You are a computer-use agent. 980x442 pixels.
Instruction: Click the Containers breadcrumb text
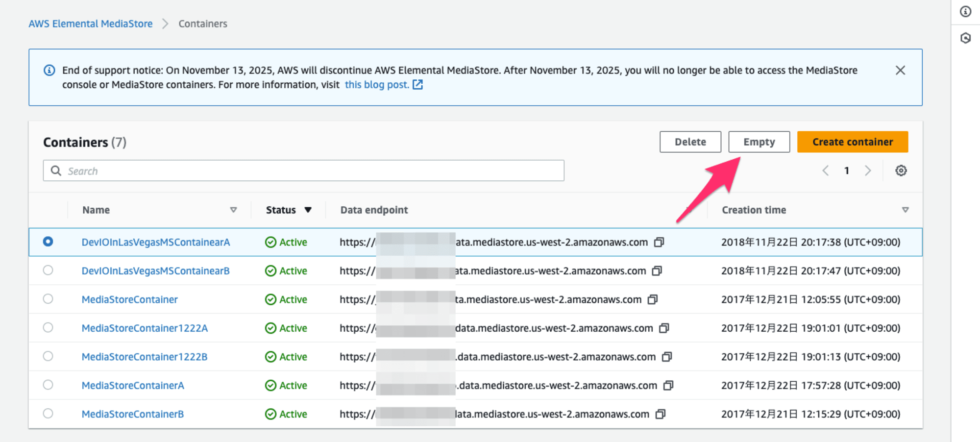[x=203, y=24]
